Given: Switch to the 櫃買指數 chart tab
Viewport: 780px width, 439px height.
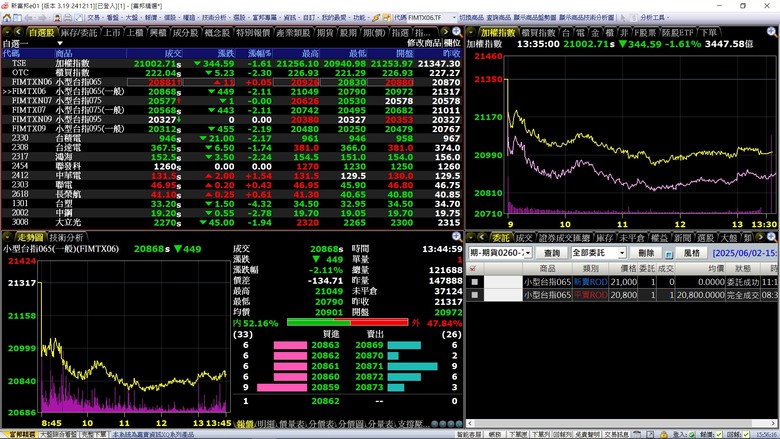Looking at the screenshot, I should coord(539,33).
